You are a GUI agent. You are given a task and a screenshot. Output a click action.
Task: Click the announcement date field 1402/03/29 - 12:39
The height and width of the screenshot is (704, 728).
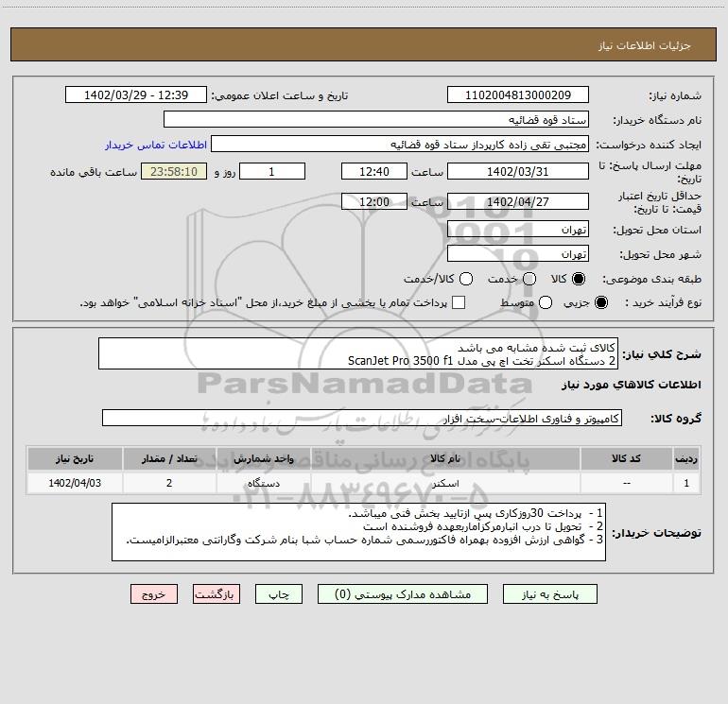pos(136,94)
